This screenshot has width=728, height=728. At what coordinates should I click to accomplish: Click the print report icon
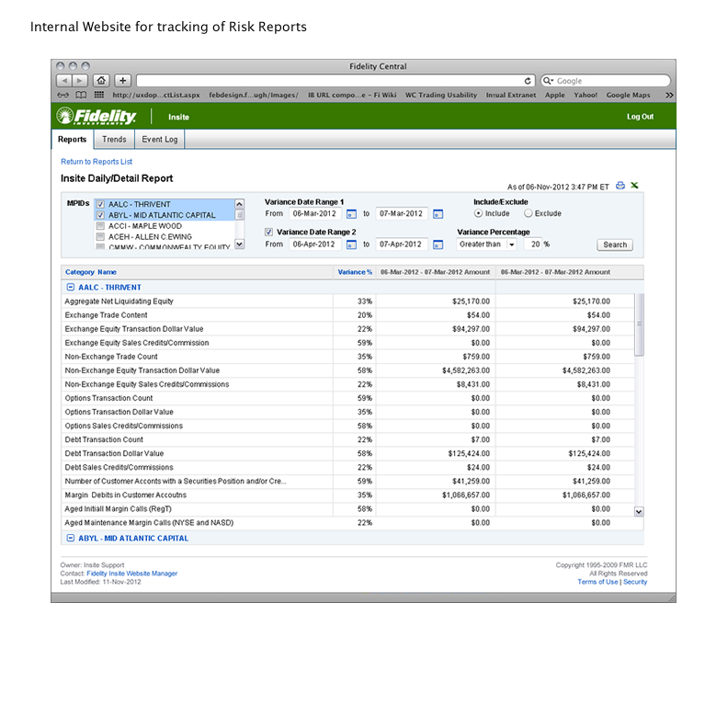pos(620,186)
